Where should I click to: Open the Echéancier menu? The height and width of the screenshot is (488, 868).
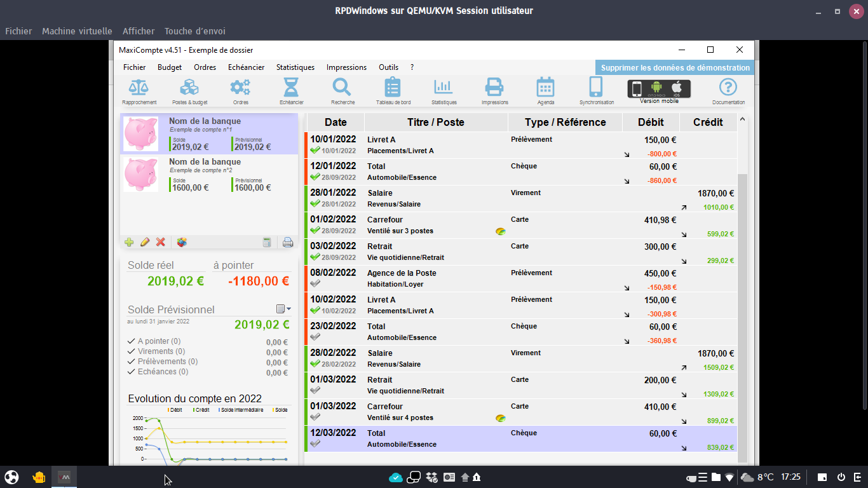pos(246,67)
